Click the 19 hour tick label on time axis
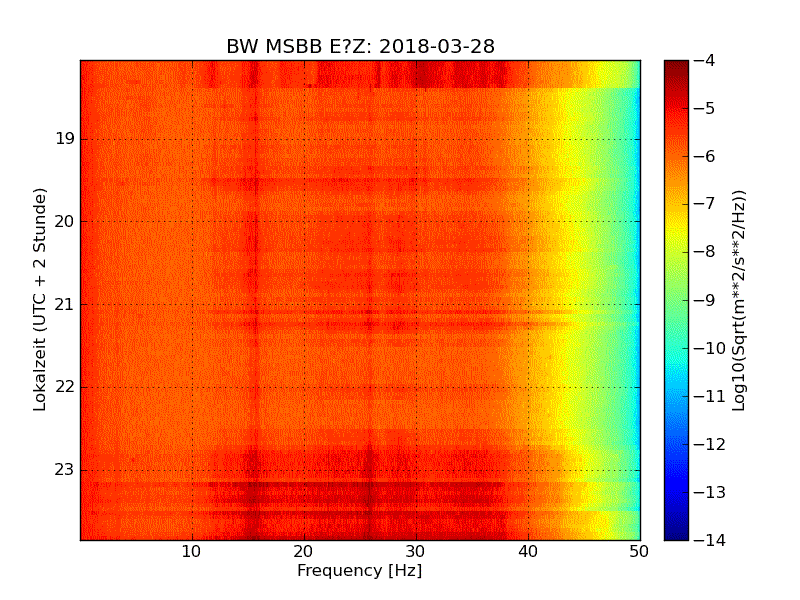 click(63, 138)
